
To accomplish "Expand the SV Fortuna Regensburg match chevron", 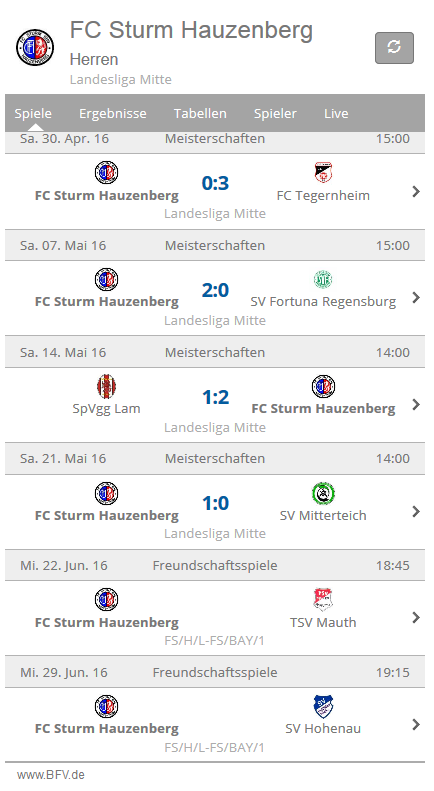I will (416, 298).
